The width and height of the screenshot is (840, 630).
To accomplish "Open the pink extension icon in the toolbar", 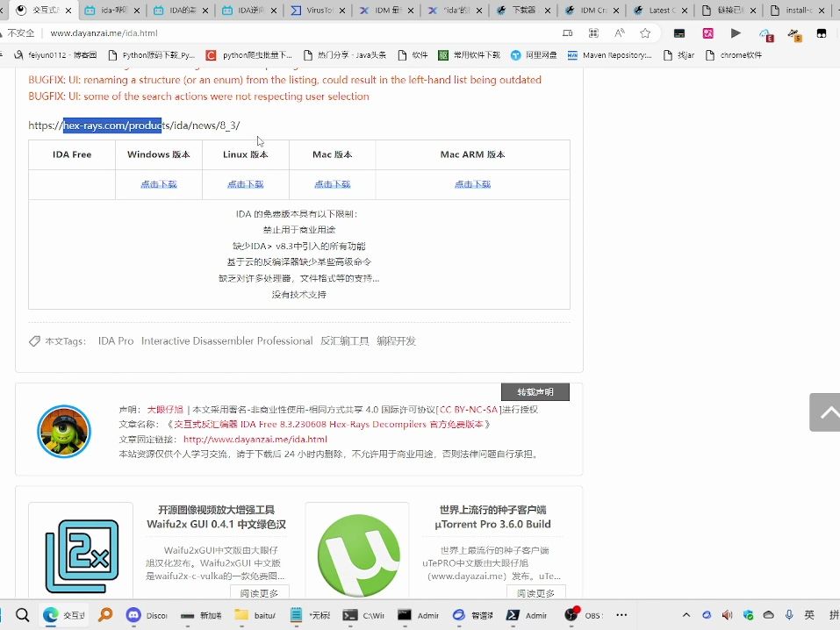I will [707, 32].
